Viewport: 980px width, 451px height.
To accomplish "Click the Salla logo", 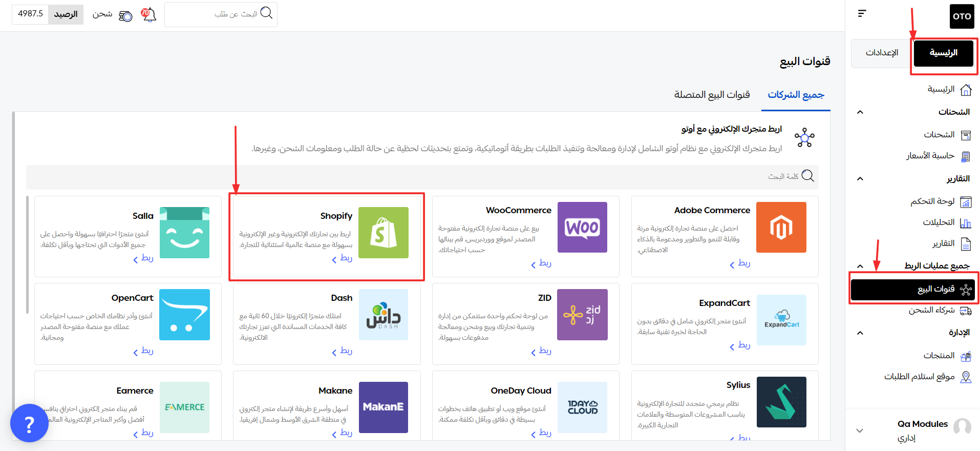I will coord(184,233).
